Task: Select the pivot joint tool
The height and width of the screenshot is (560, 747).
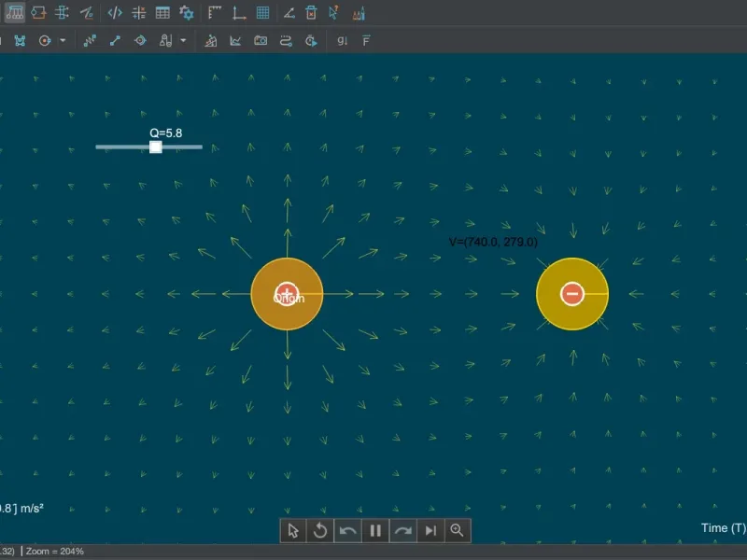Action: pos(140,40)
